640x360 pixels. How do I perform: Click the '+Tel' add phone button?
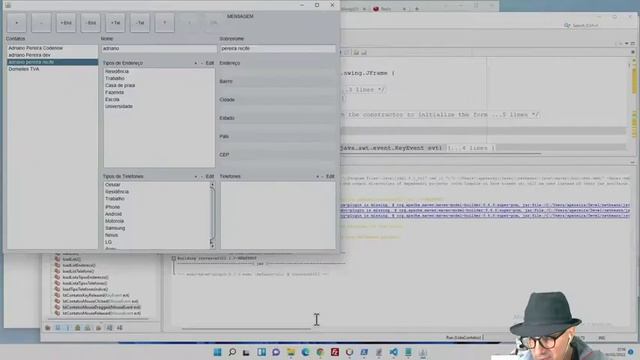116,23
